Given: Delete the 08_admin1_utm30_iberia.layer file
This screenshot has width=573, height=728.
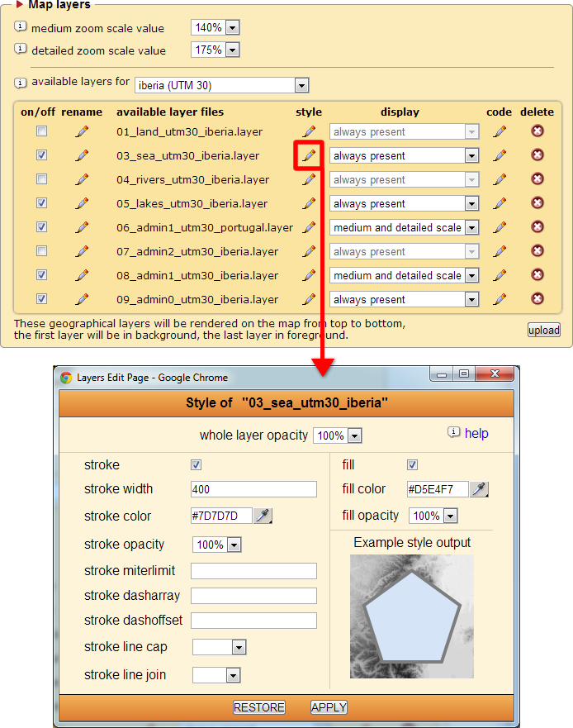Looking at the screenshot, I should coord(537,275).
